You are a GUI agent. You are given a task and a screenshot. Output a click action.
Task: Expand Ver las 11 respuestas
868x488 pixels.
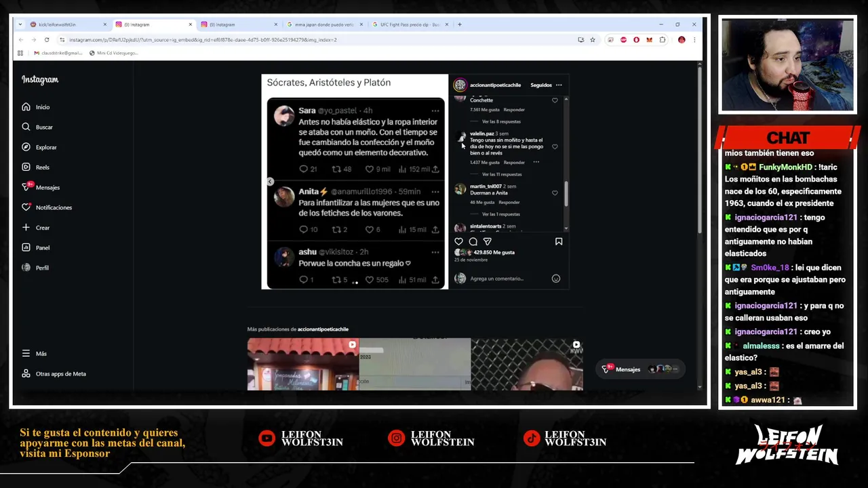click(502, 175)
